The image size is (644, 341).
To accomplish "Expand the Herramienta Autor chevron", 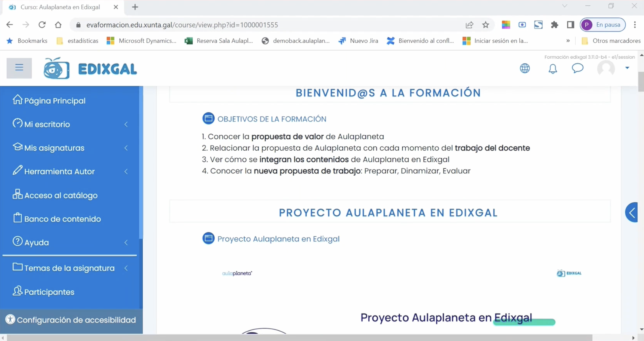I will [126, 171].
